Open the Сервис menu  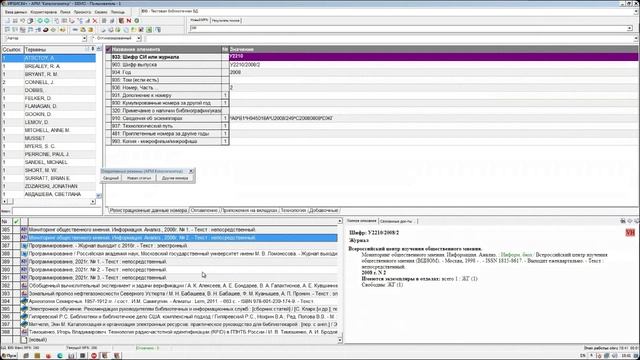[101, 12]
